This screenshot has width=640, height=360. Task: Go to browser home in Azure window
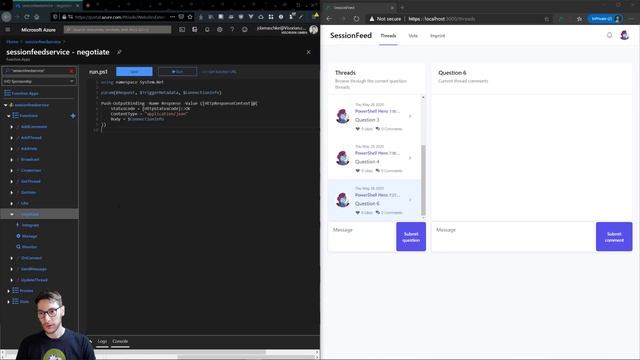pos(37,17)
